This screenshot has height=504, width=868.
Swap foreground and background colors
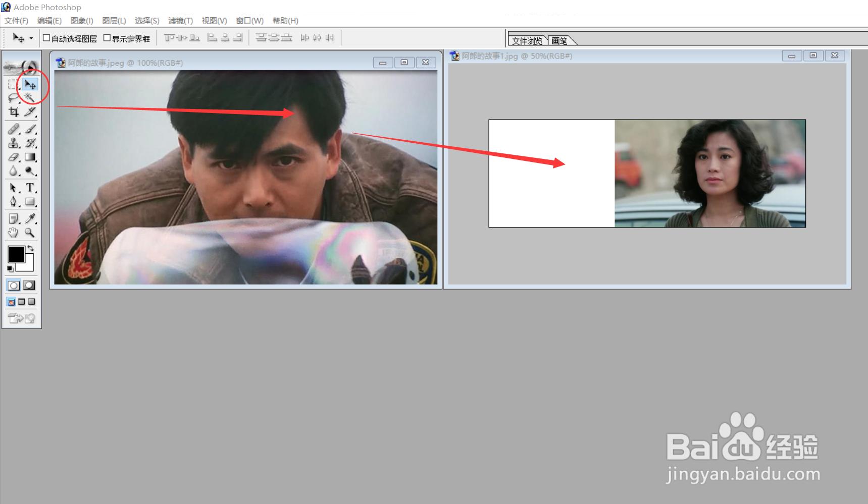pyautogui.click(x=31, y=248)
